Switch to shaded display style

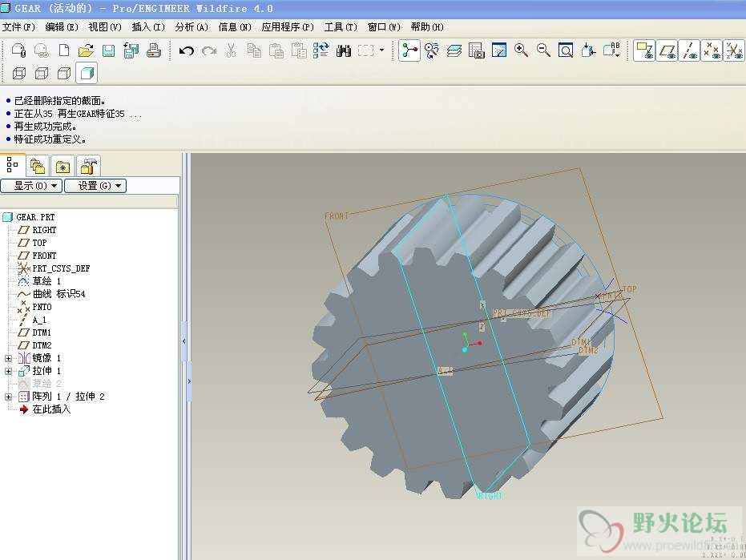pyautogui.click(x=87, y=73)
